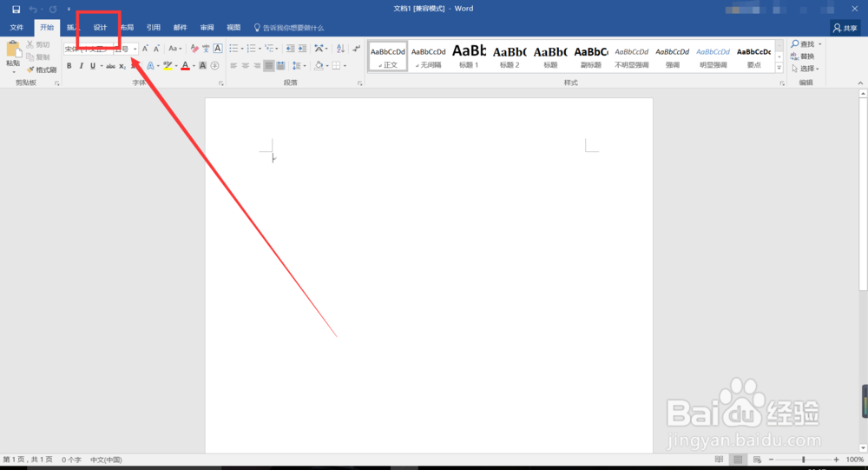This screenshot has height=470, width=868.
Task: Align text left in paragraph group
Action: pos(233,66)
